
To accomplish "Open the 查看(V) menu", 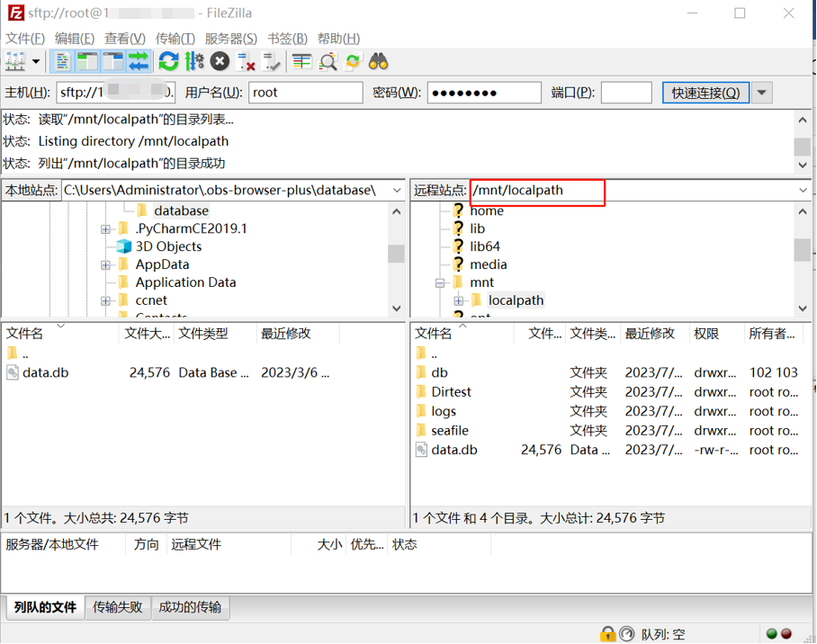I will tap(124, 39).
